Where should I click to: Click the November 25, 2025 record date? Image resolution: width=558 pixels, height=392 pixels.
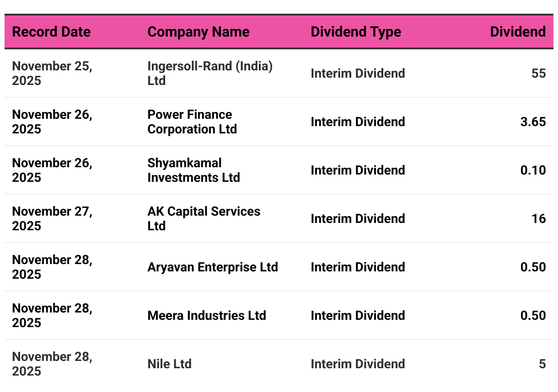click(x=52, y=73)
